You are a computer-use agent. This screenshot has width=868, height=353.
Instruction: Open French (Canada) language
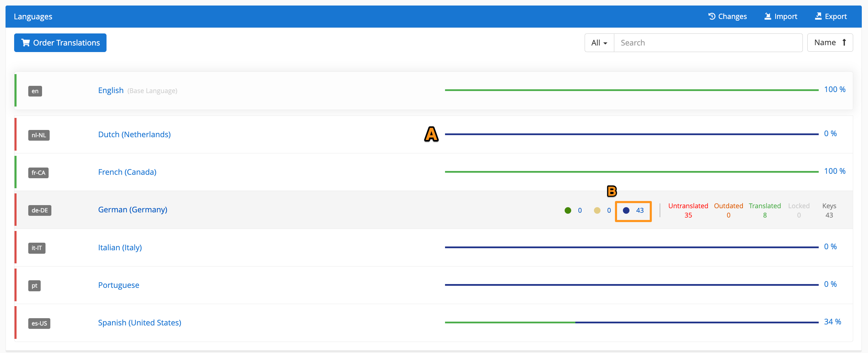click(127, 172)
